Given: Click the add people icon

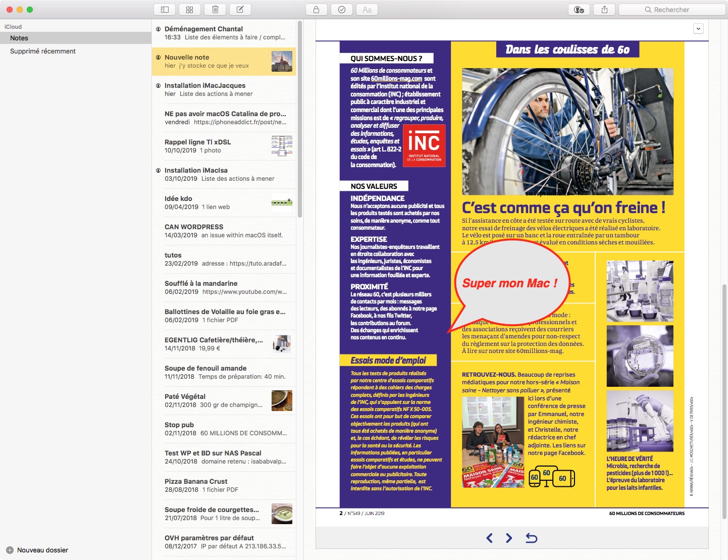Looking at the screenshot, I should click(579, 10).
